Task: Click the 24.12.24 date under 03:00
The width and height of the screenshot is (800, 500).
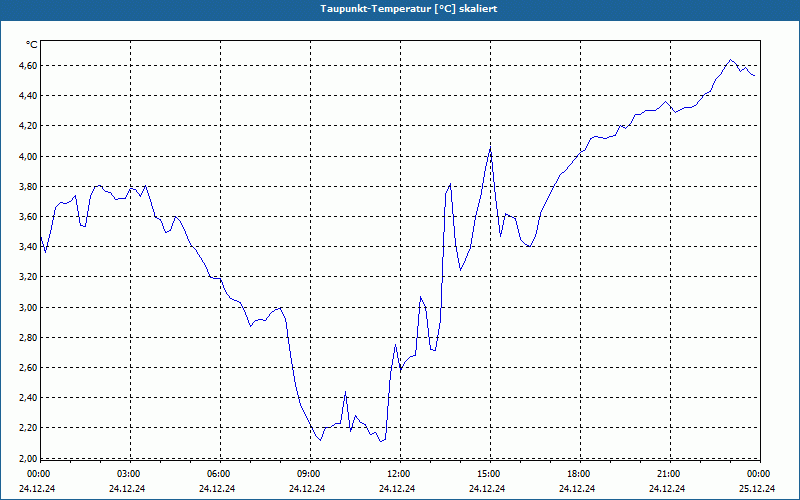Action: (x=128, y=489)
